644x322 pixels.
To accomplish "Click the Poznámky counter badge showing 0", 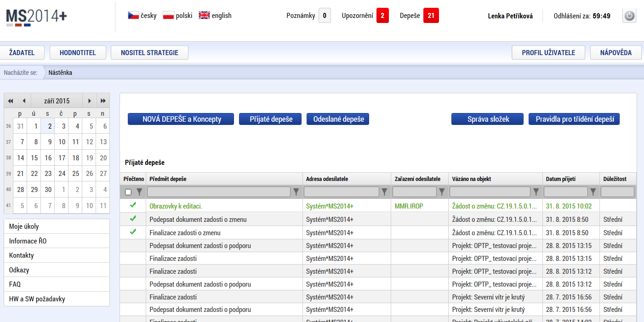I will 325,16.
